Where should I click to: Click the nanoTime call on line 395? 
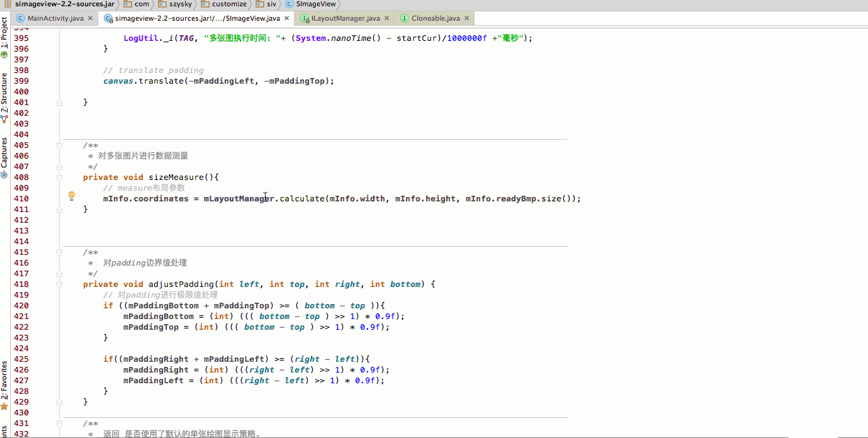352,38
